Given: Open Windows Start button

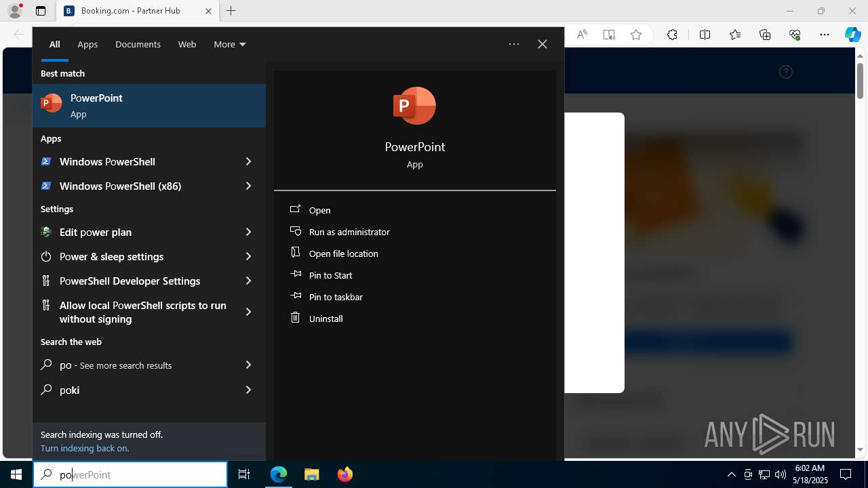Looking at the screenshot, I should tap(16, 474).
